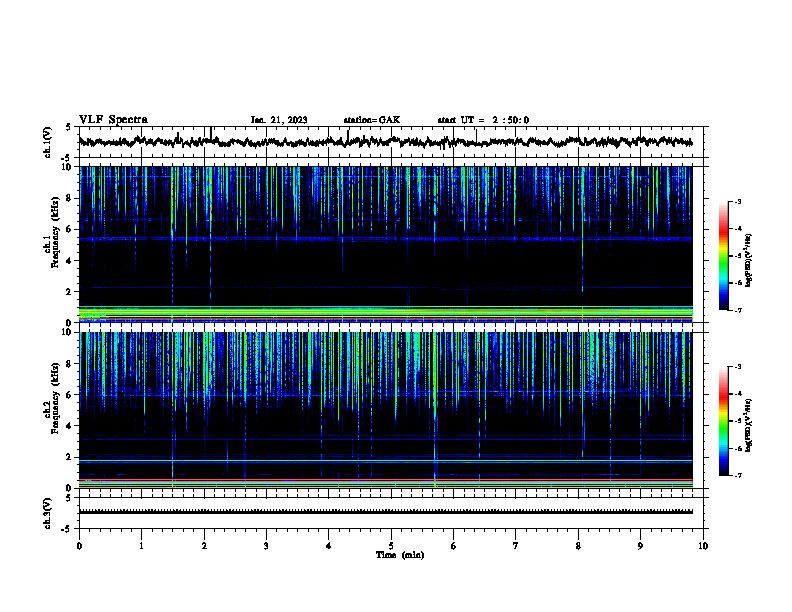Image resolution: width=792 pixels, height=612 pixels.
Task: Click the station=GAK header label
Action: tap(372, 120)
